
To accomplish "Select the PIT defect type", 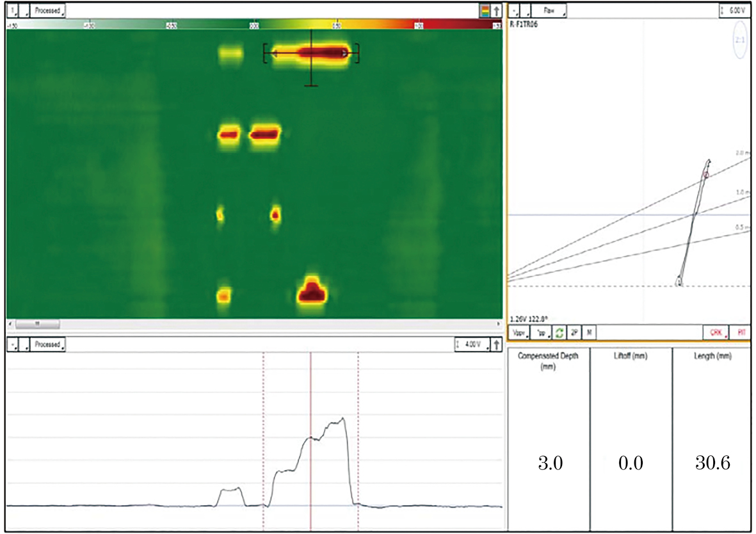I will tap(740, 333).
